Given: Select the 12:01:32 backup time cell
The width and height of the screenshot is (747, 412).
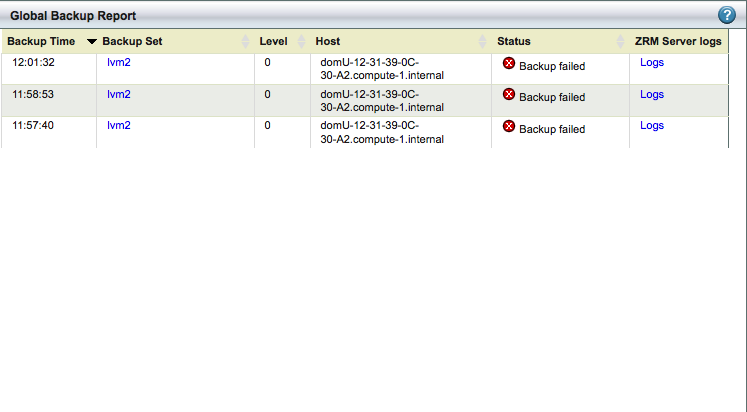Looking at the screenshot, I should 49,69.
